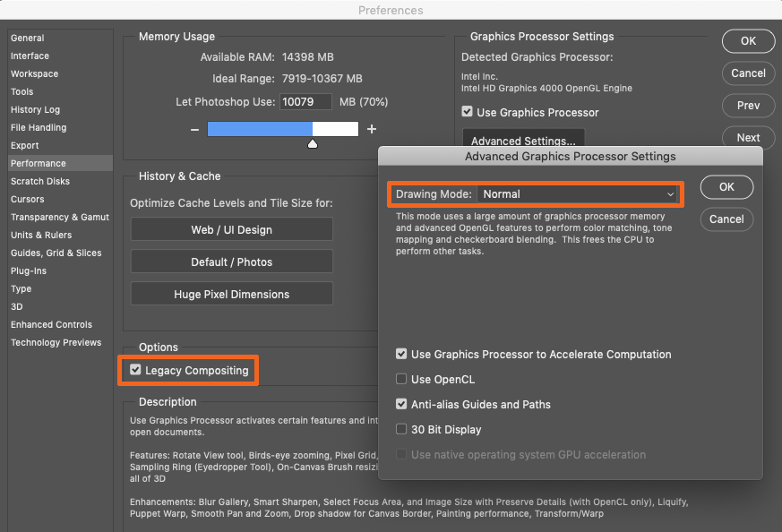The width and height of the screenshot is (782, 532).
Task: Choose the Web / UI Design cache preset
Action: pos(232,229)
